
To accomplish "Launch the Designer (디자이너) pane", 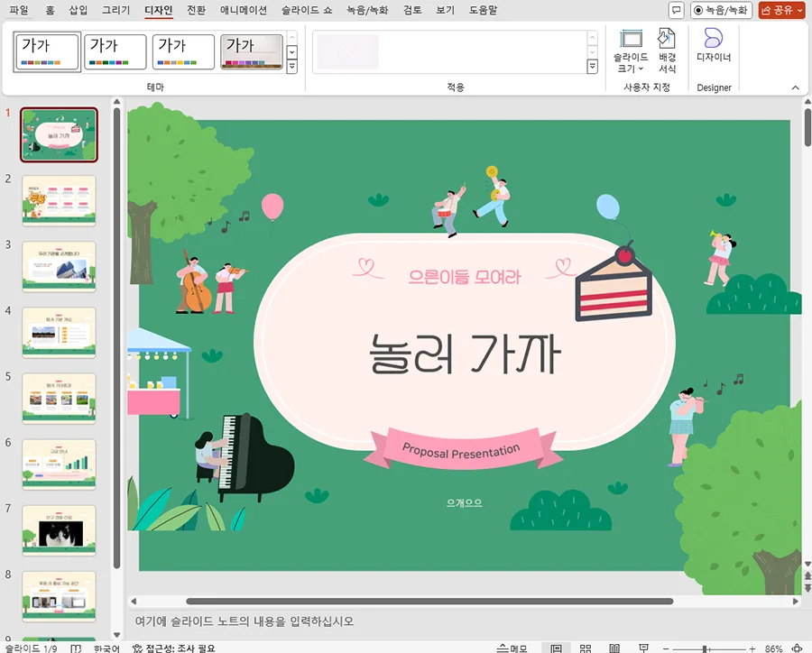I will point(713,50).
